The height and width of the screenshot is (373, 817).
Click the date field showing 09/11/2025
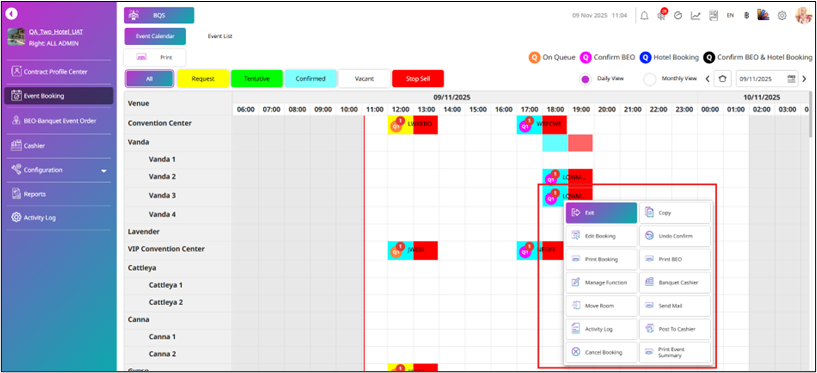[x=766, y=79]
